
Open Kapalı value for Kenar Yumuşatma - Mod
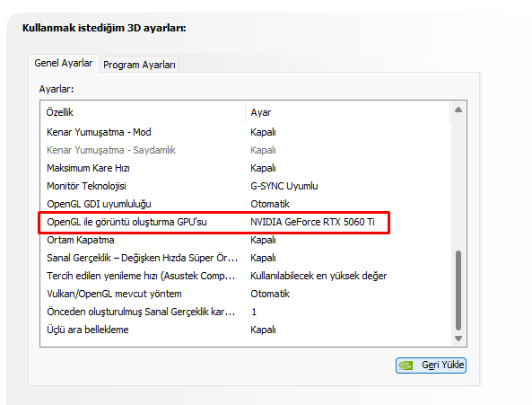click(x=263, y=132)
